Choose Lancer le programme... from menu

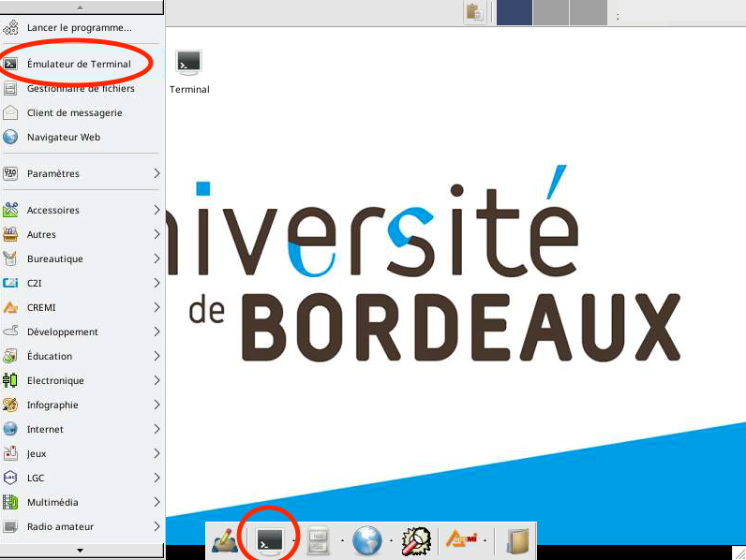tap(79, 27)
